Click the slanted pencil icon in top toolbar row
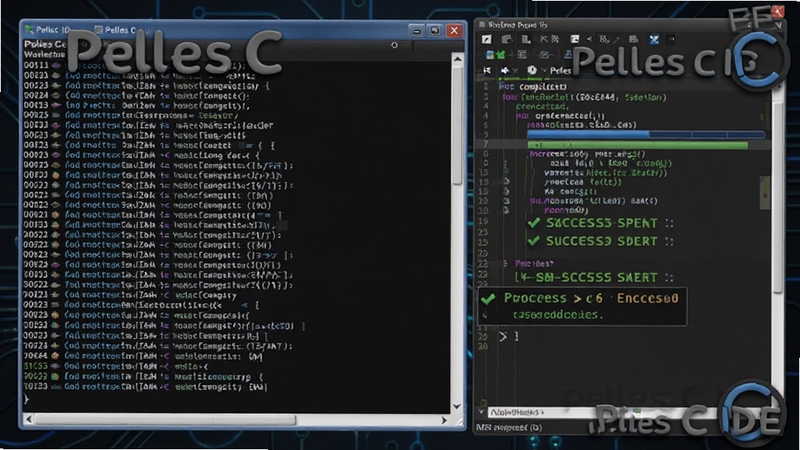This screenshot has height=450, width=800. (616, 39)
